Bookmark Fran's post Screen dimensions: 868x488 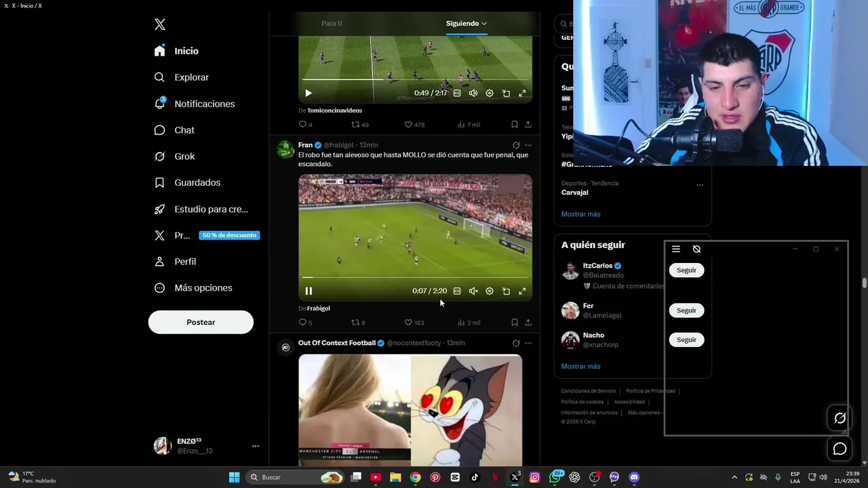click(x=514, y=323)
